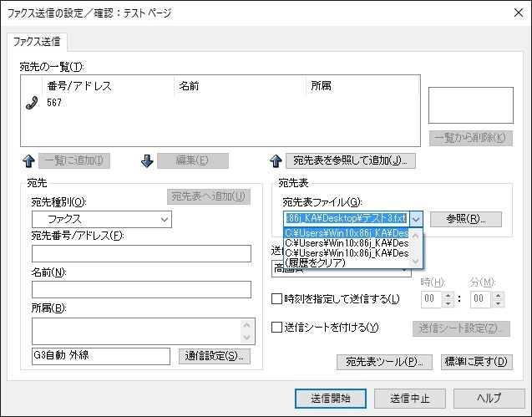Toggle 送信シートを付ける checkbox
This screenshot has height=417, width=532.
click(278, 328)
